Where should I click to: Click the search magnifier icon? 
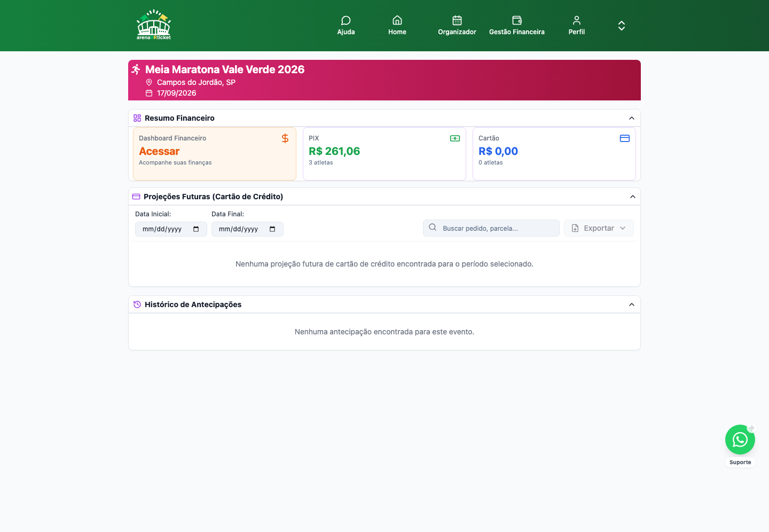[433, 228]
